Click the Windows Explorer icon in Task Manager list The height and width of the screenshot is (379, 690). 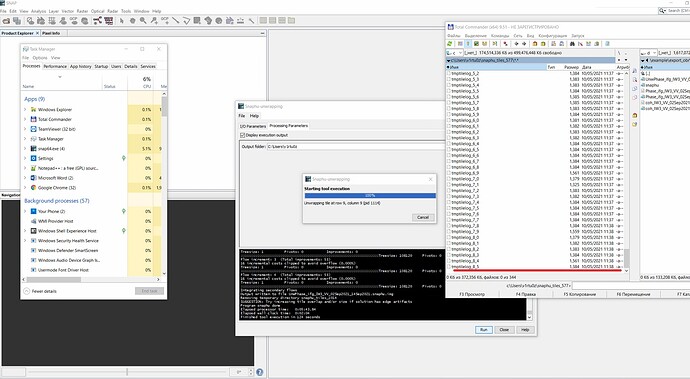tap(33, 110)
